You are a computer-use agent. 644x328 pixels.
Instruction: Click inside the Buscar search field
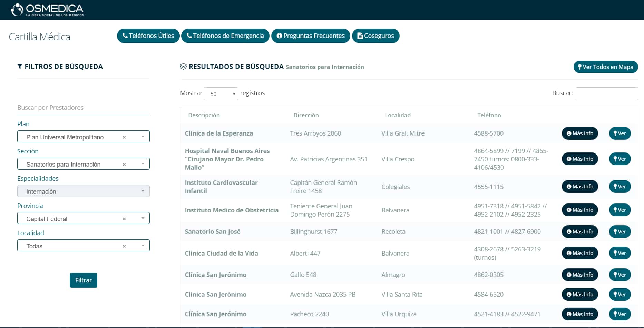[606, 93]
